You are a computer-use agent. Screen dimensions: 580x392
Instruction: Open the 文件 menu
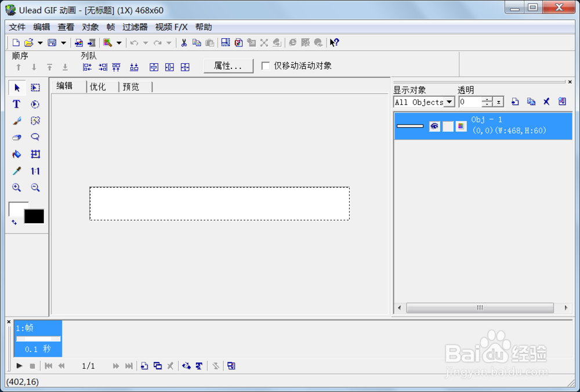click(x=17, y=27)
